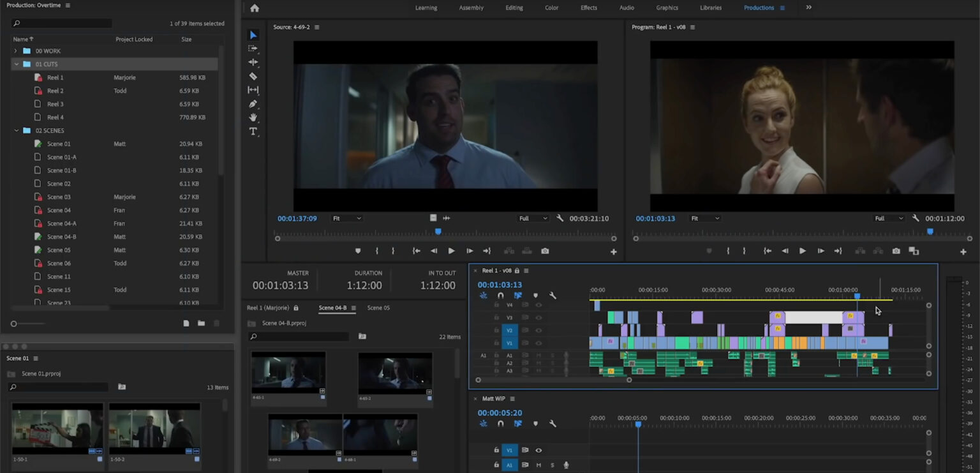Toggle V1 track output eye in Reel 1
980x473 pixels.
538,343
